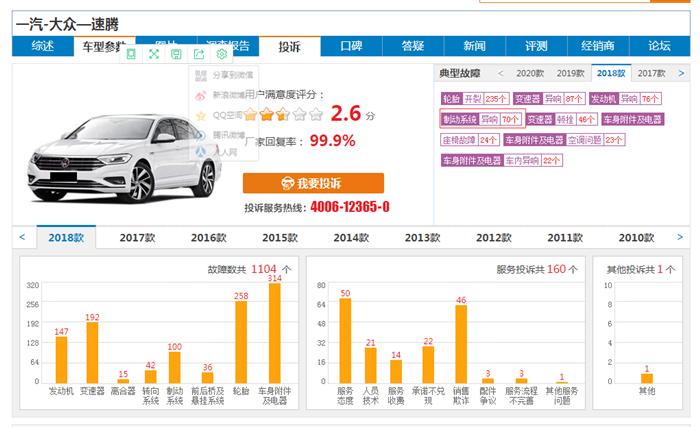
Task: Switch to the 口碑 tab
Action: [x=351, y=46]
